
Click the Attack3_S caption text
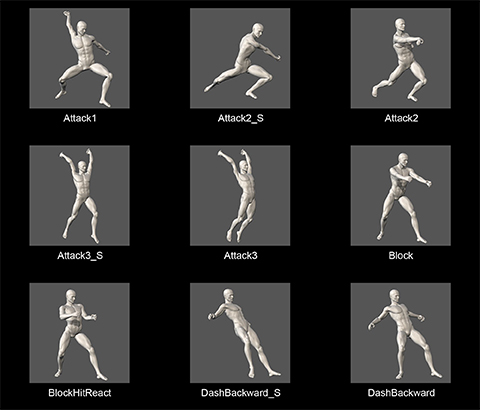coord(80,256)
